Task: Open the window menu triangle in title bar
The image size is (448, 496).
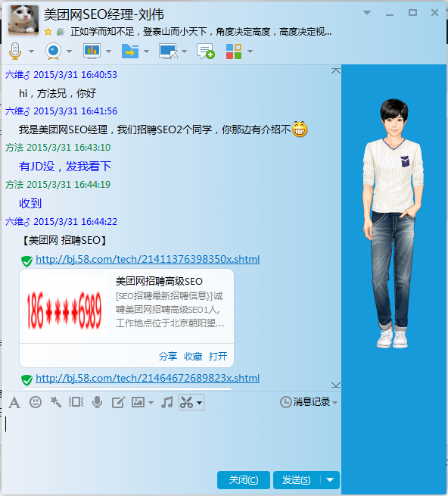Action: [367, 13]
